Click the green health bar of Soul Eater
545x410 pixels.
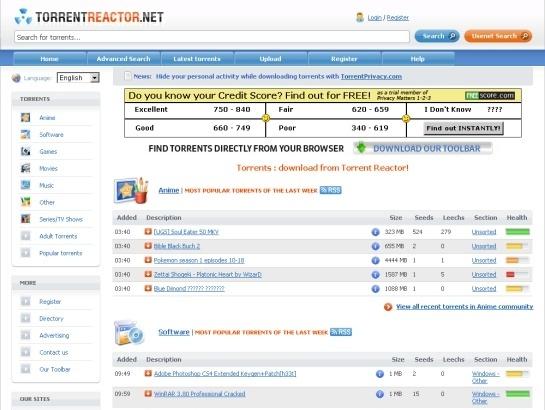point(518,232)
